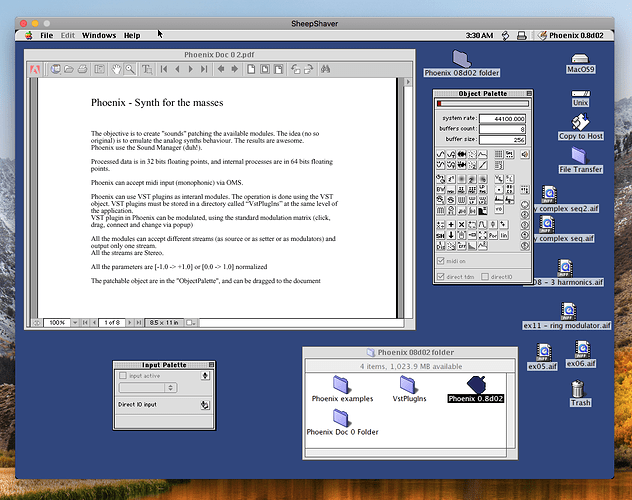The width and height of the screenshot is (632, 500).
Task: Click the open folder icon in PDF toolbar
Action: coord(69,69)
